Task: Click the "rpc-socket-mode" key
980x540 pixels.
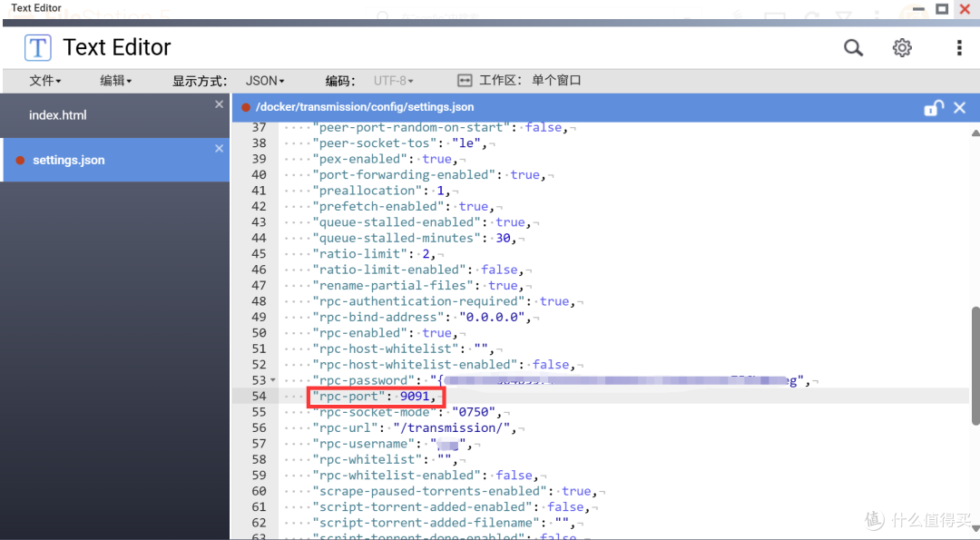Action: point(375,413)
